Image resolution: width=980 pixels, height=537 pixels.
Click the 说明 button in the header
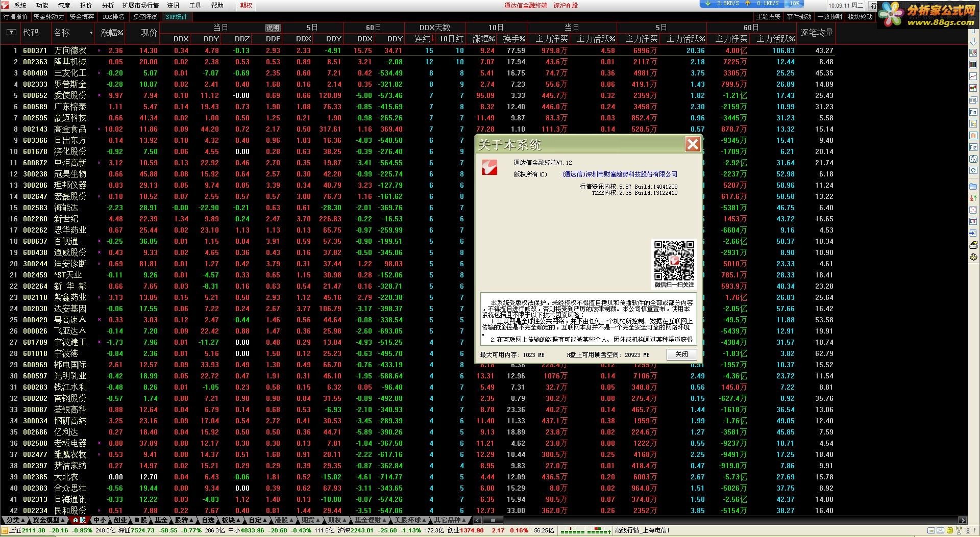273,28
